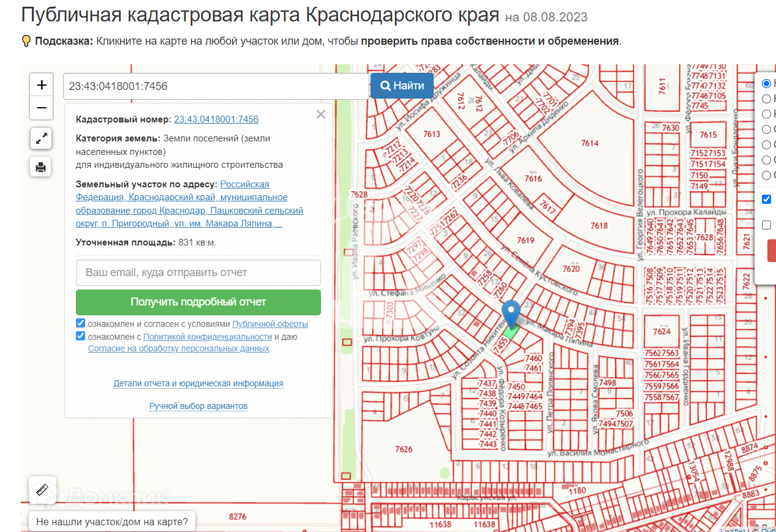Click parcel 7630 on the map
This screenshot has height=532, width=776.
[671, 128]
